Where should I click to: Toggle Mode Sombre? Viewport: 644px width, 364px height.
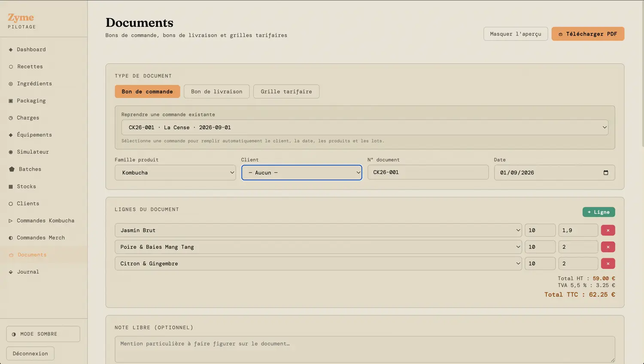(43, 334)
